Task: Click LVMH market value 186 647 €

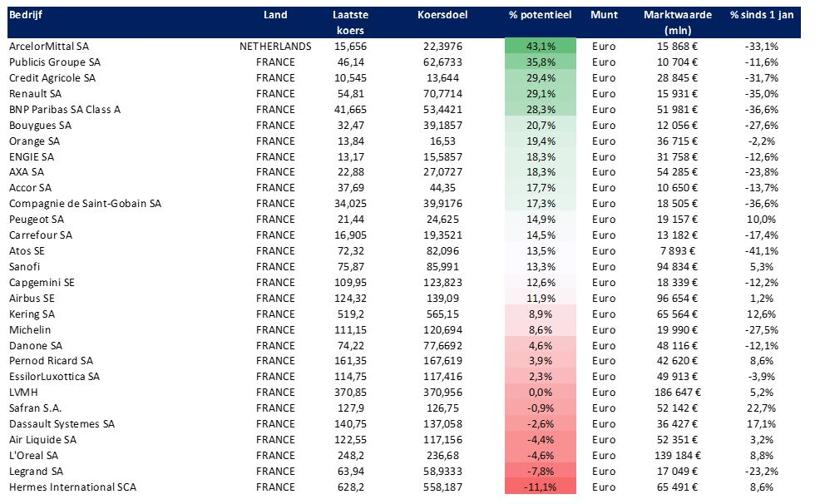Action: coord(677,393)
